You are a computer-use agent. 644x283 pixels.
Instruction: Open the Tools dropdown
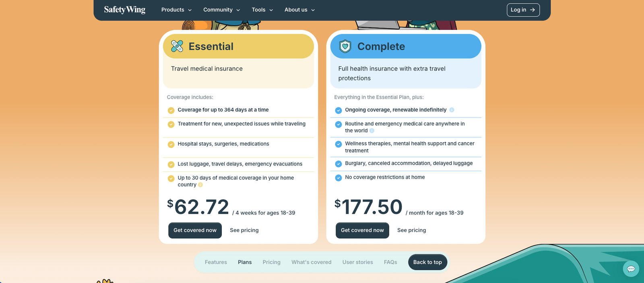point(262,10)
